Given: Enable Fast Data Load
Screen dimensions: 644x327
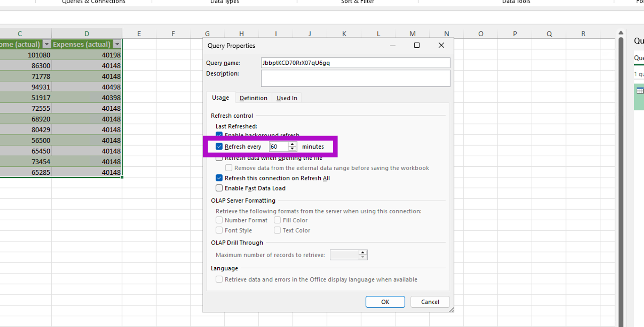Looking at the screenshot, I should coord(219,188).
